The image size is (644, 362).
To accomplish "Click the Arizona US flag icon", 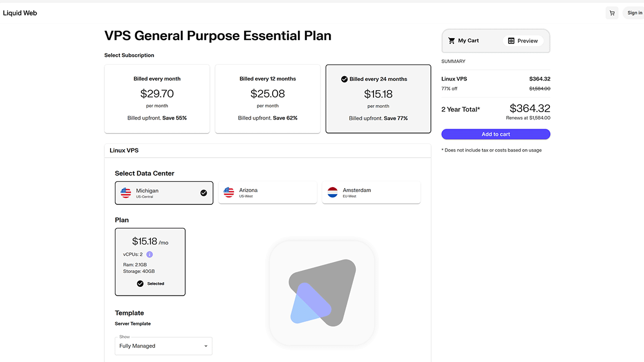I will pos(229,193).
